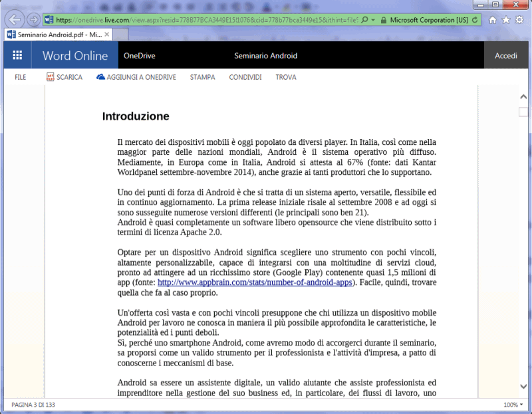Image resolution: width=532 pixels, height=414 pixels.
Task: Open the CONDIVIDI option
Action: [x=245, y=77]
